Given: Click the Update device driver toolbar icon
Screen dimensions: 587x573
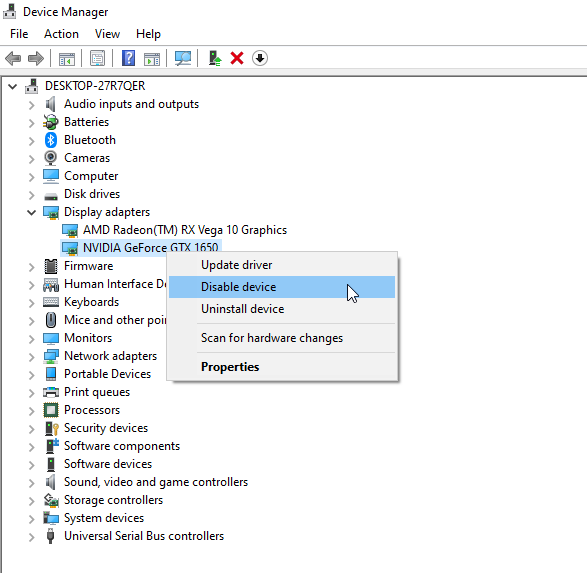Looking at the screenshot, I should (x=215, y=58).
